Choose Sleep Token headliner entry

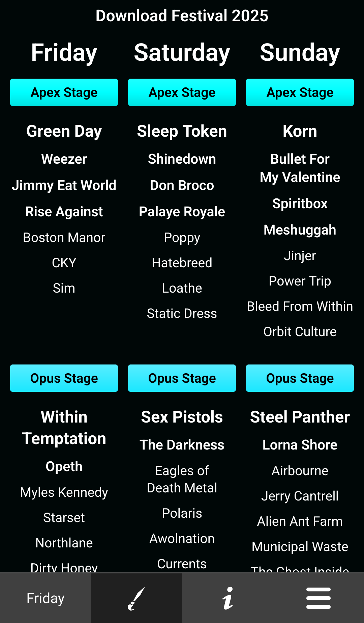182,131
